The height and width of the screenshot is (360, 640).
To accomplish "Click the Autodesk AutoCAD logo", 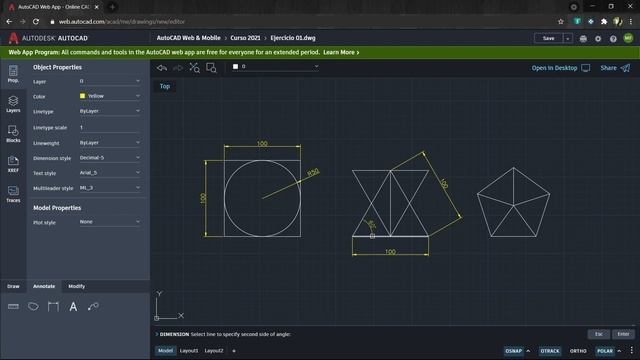I will pos(48,38).
